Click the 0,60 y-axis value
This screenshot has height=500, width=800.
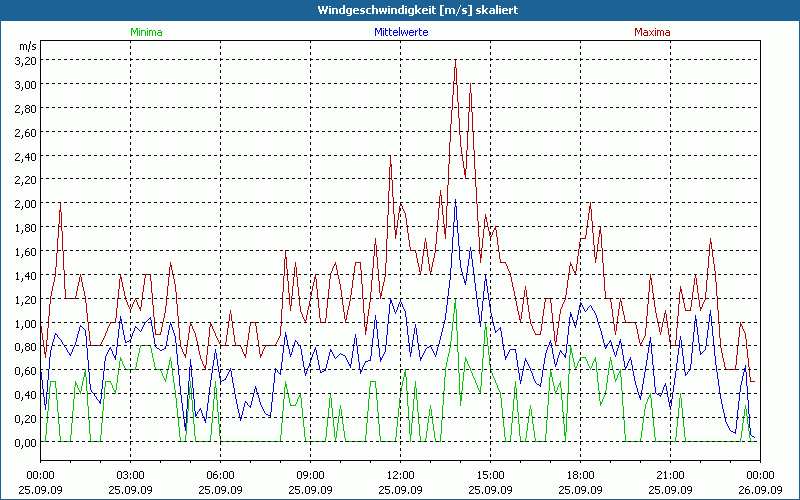26,371
